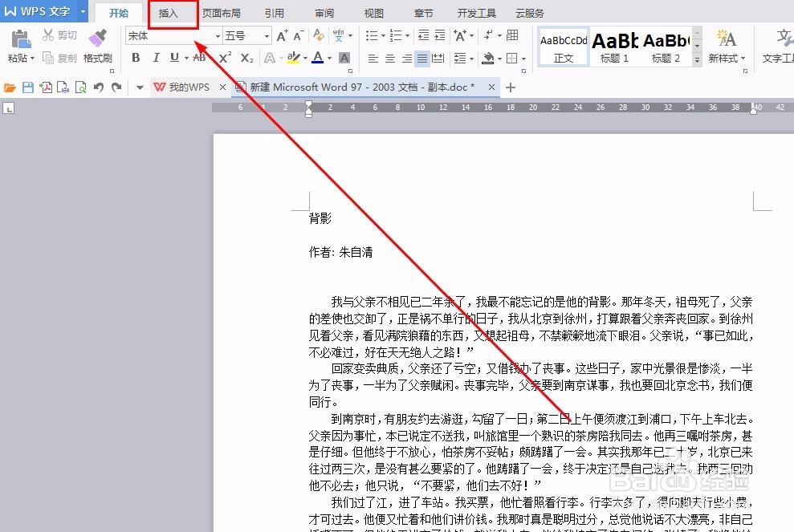Viewport: 794px width, 532px height.
Task: Expand the highlight color dropdown arrow
Action: [305, 59]
